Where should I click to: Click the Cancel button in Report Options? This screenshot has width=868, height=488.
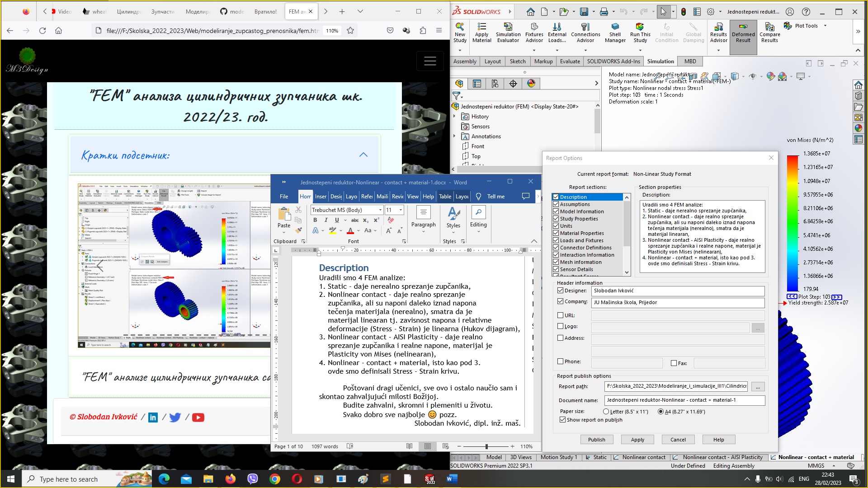coord(677,439)
